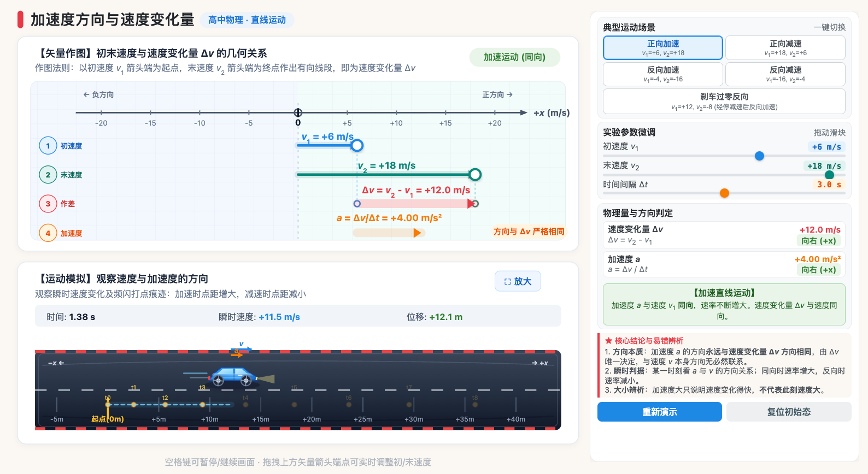Image resolution: width=868 pixels, height=474 pixels.
Task: Click the t2 strobe point marker
Action: click(165, 405)
